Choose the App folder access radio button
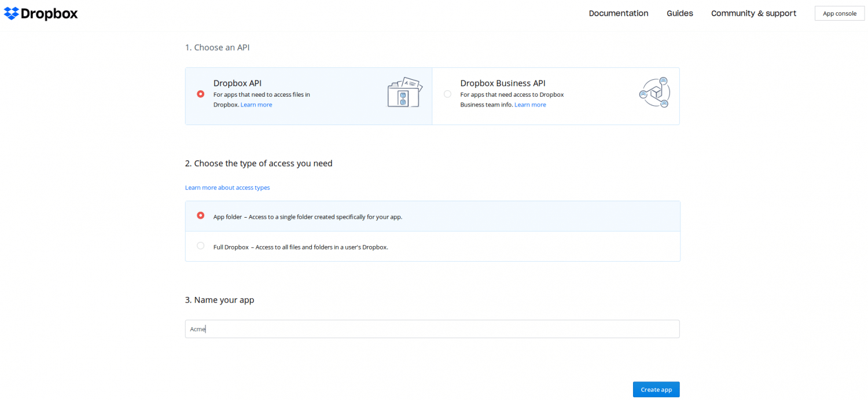 point(201,215)
